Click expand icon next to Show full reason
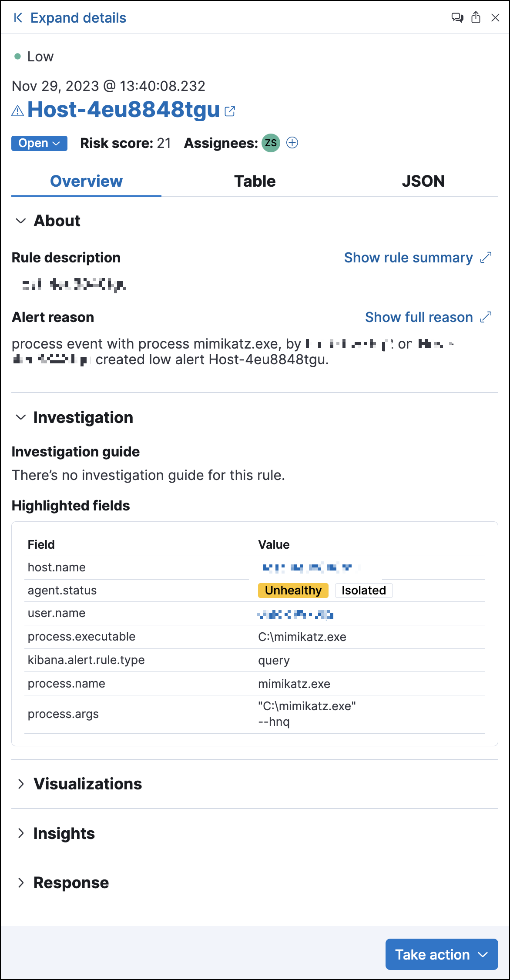This screenshot has width=510, height=980. pos(486,317)
